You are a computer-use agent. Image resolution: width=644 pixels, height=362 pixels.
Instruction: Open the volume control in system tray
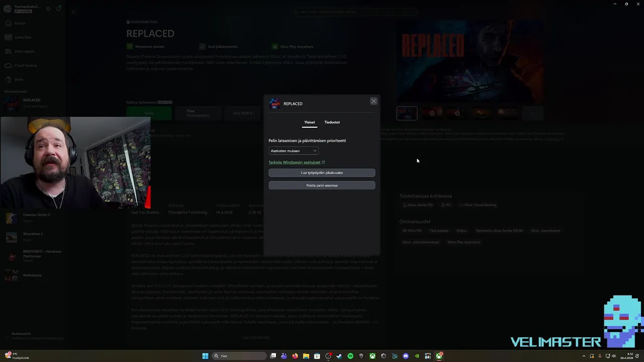(614, 356)
